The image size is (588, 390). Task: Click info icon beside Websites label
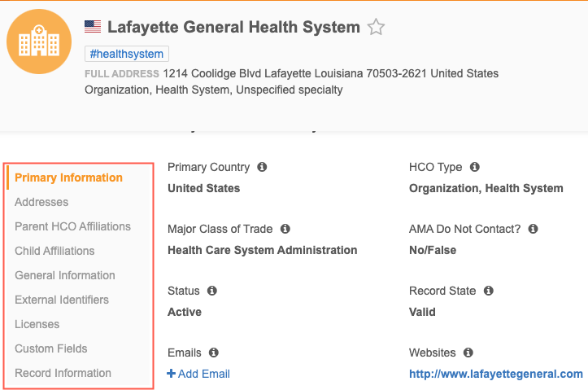pyautogui.click(x=468, y=353)
